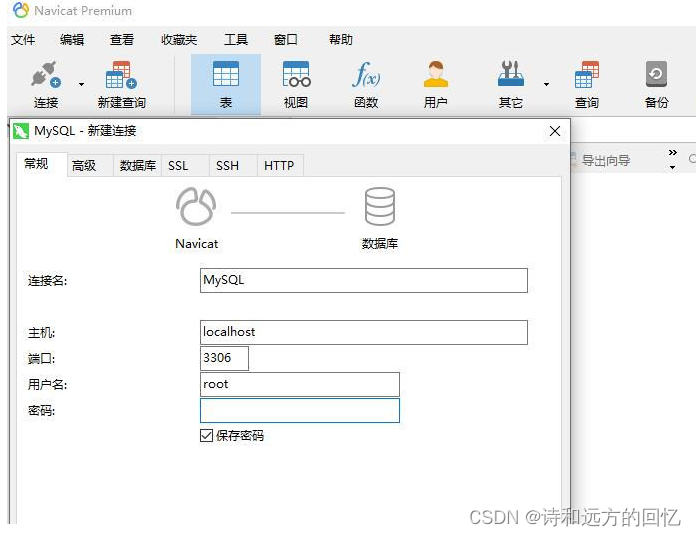Screen dimensions: 696x536
Task: Click 导出向导 in the background window
Action: click(x=606, y=160)
